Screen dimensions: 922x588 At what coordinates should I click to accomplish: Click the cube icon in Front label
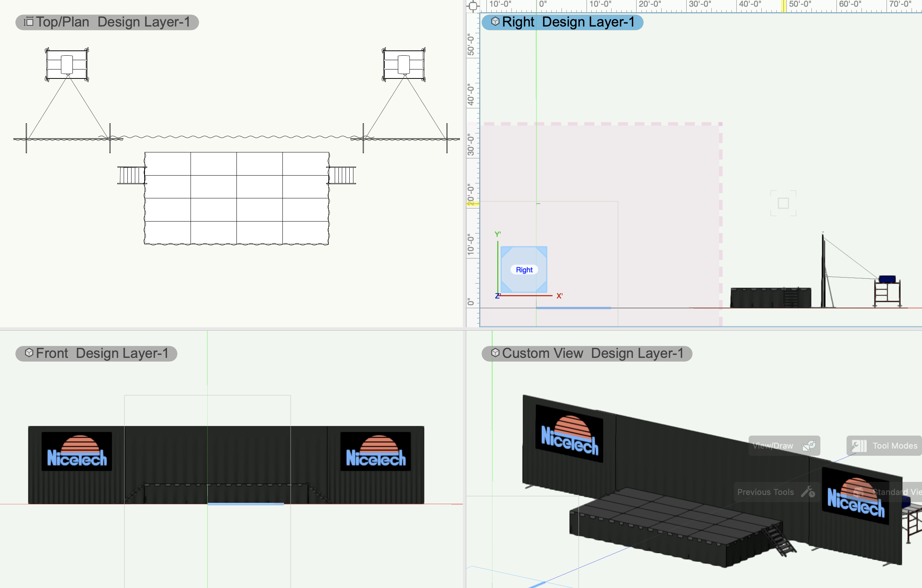click(x=29, y=353)
